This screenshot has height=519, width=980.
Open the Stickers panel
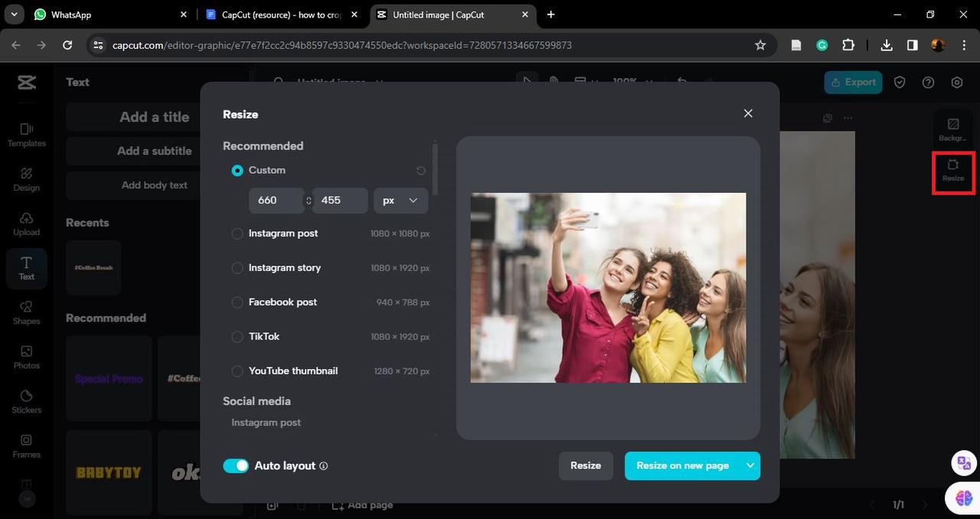pyautogui.click(x=27, y=401)
